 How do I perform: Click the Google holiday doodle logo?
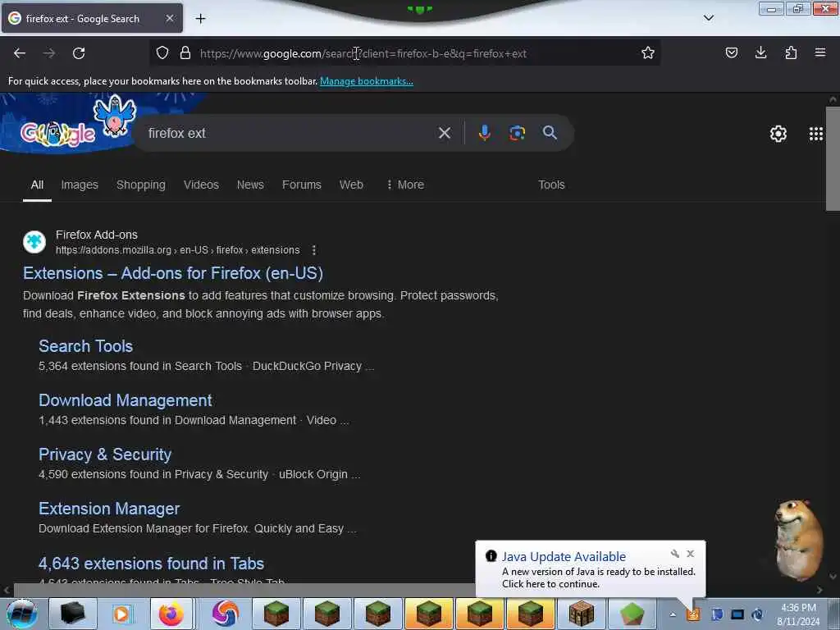click(x=58, y=134)
